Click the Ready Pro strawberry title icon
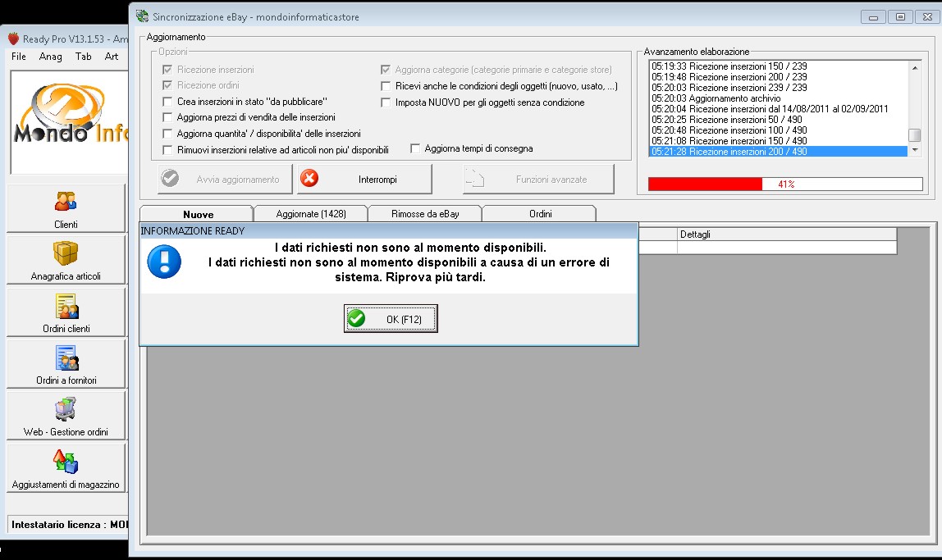Viewport: 942px width, 560px height. pyautogui.click(x=13, y=39)
